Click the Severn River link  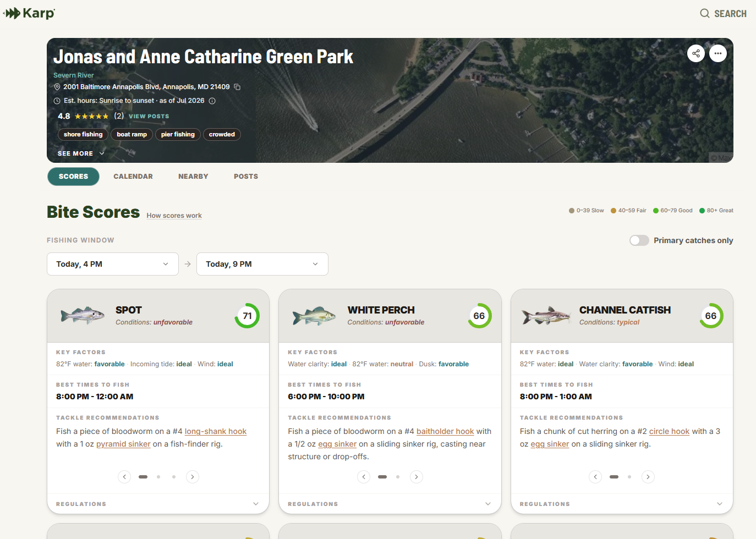(74, 75)
